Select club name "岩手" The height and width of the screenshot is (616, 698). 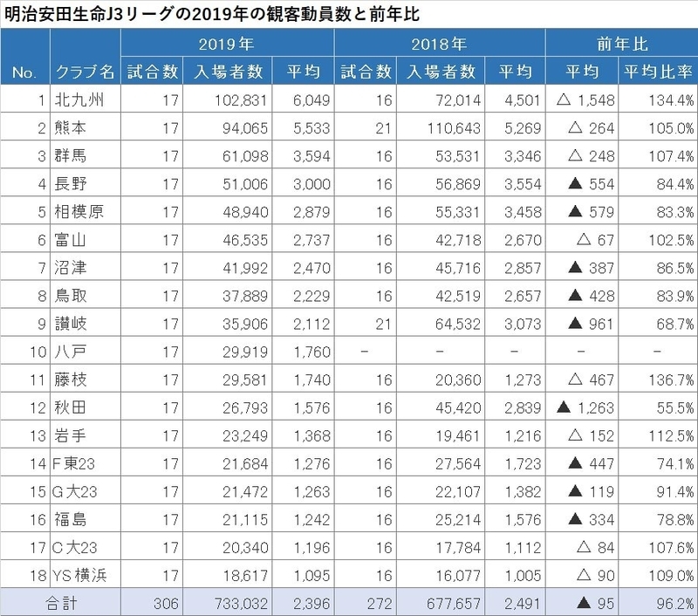pyautogui.click(x=71, y=435)
